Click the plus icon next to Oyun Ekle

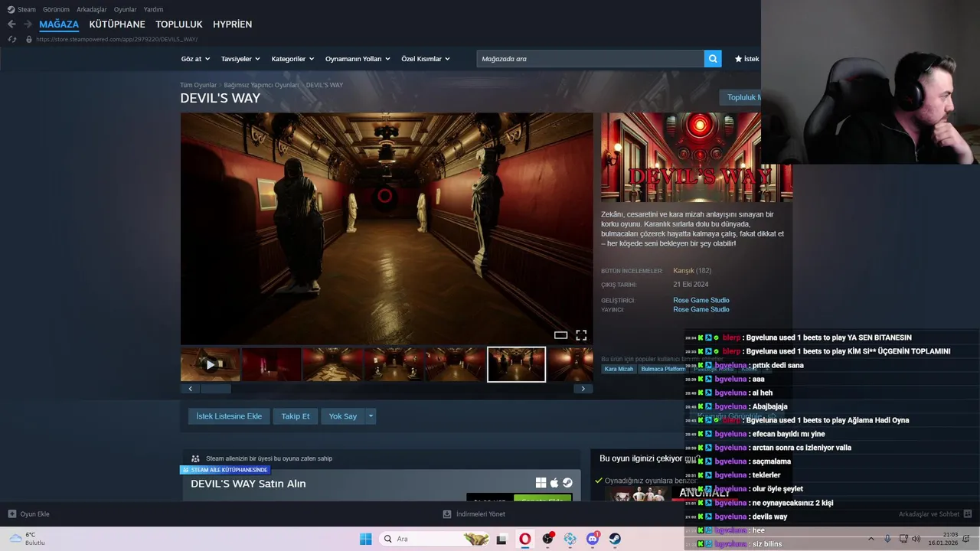pyautogui.click(x=12, y=514)
